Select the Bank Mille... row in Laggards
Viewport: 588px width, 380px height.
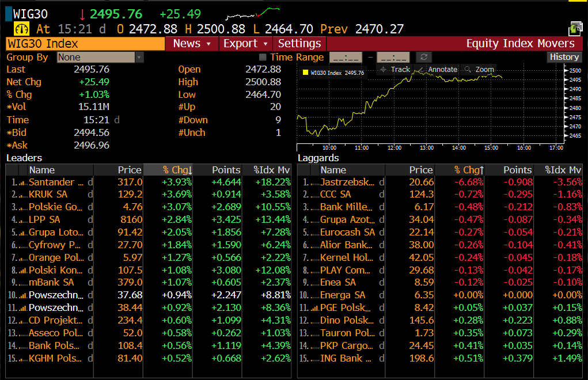(440, 207)
